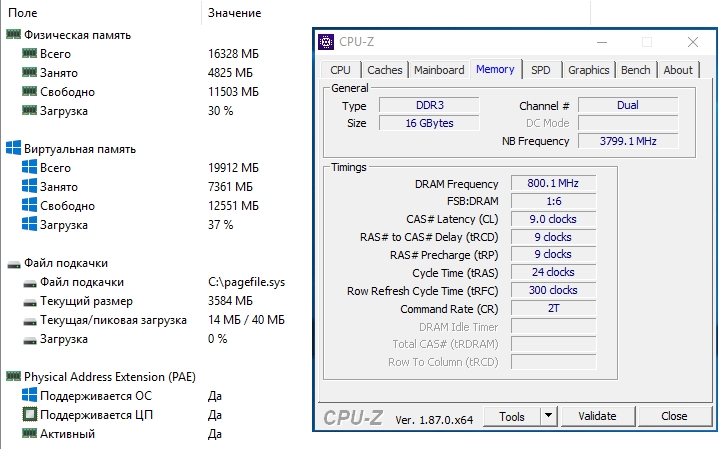Click Windows icon beside Загрузка 37 % row
726x449 pixels.
[29, 224]
